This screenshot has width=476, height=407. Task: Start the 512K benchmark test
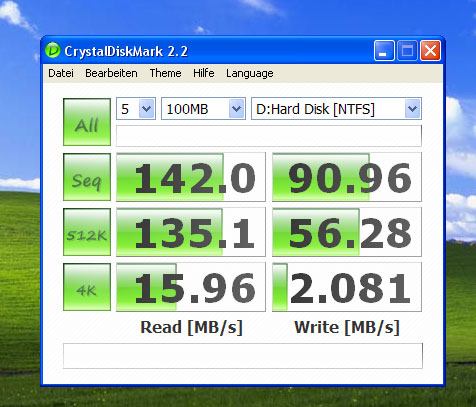tap(87, 232)
